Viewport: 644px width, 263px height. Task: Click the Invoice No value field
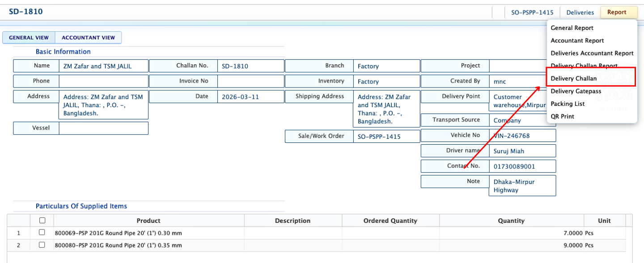pyautogui.click(x=250, y=81)
